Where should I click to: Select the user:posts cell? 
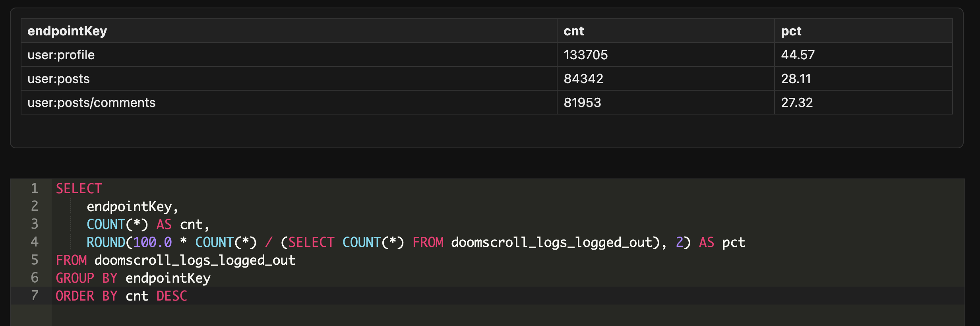tap(289, 78)
